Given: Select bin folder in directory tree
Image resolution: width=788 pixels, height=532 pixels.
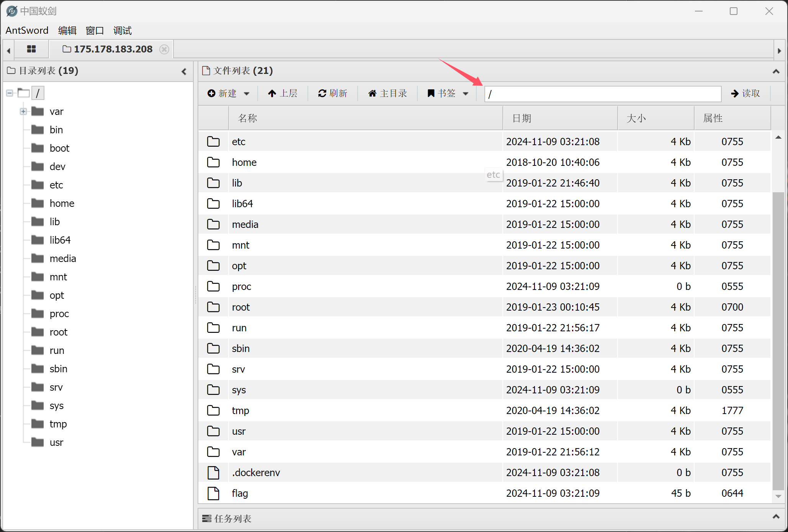Looking at the screenshot, I should [x=56, y=130].
